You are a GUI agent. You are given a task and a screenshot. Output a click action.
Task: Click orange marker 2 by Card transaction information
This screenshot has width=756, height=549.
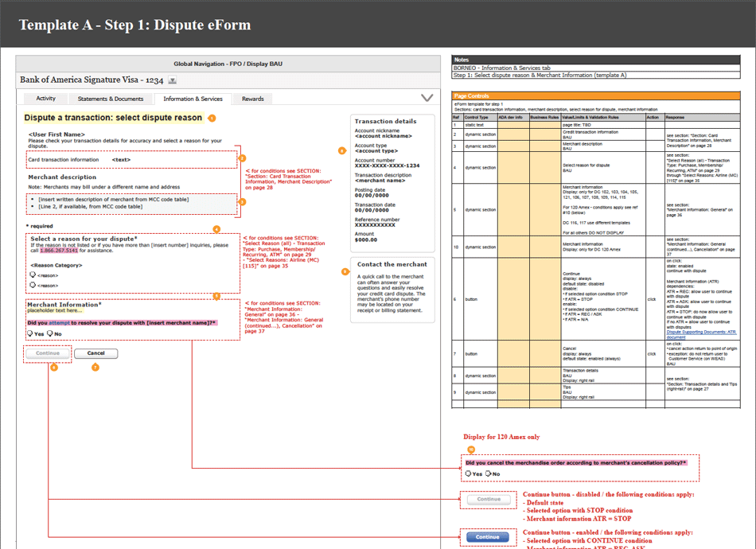pyautogui.click(x=242, y=158)
